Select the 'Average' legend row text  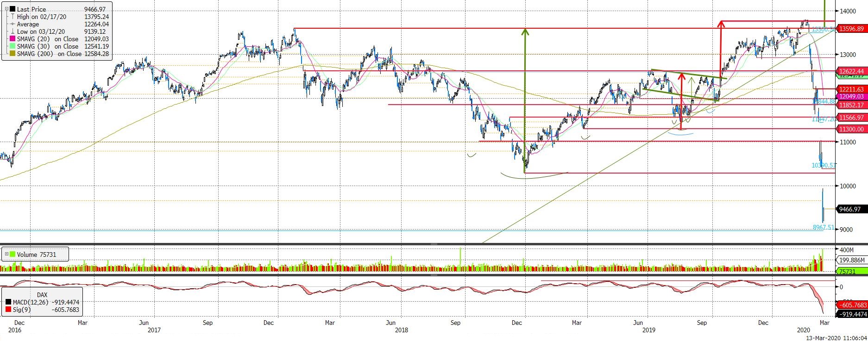click(x=28, y=24)
